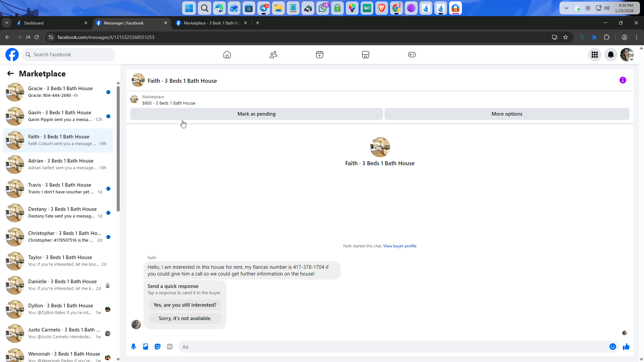Open Dyllon's conversation
The height and width of the screenshot is (362, 644).
coord(58,309)
